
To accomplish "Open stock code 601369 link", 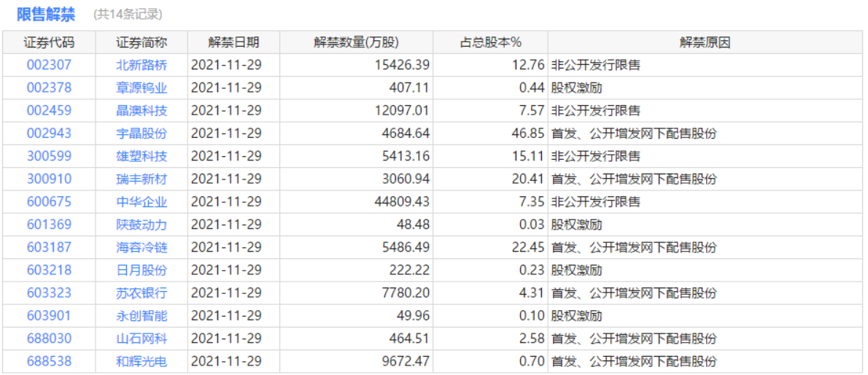I will [x=49, y=225].
